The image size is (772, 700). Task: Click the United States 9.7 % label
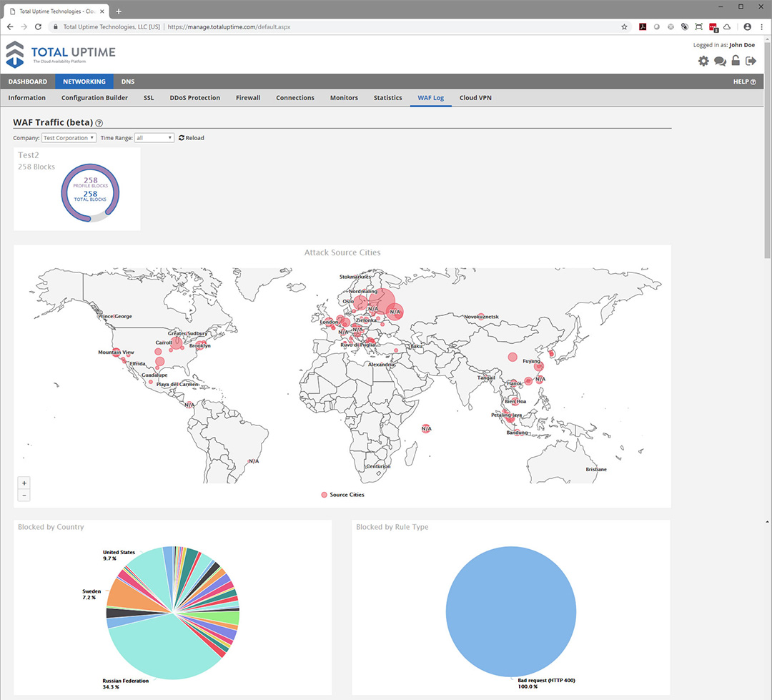(x=119, y=555)
